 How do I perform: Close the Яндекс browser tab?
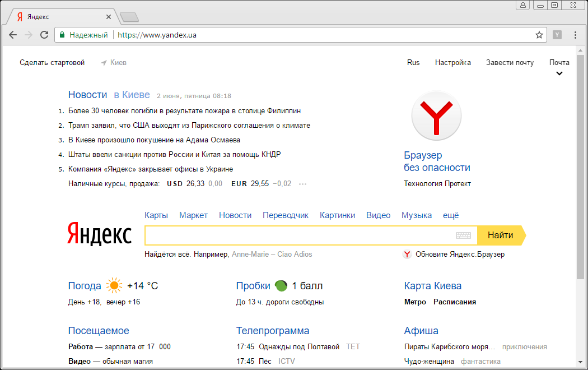[109, 17]
